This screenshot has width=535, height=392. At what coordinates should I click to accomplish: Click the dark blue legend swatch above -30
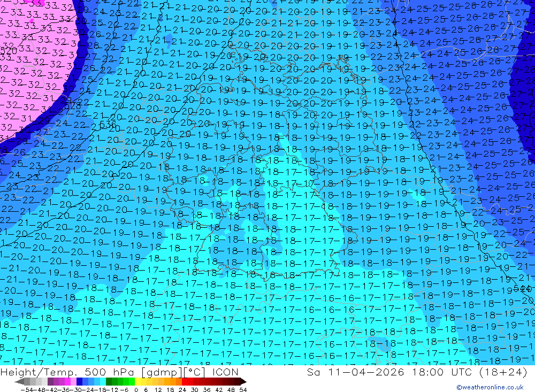[79, 381]
